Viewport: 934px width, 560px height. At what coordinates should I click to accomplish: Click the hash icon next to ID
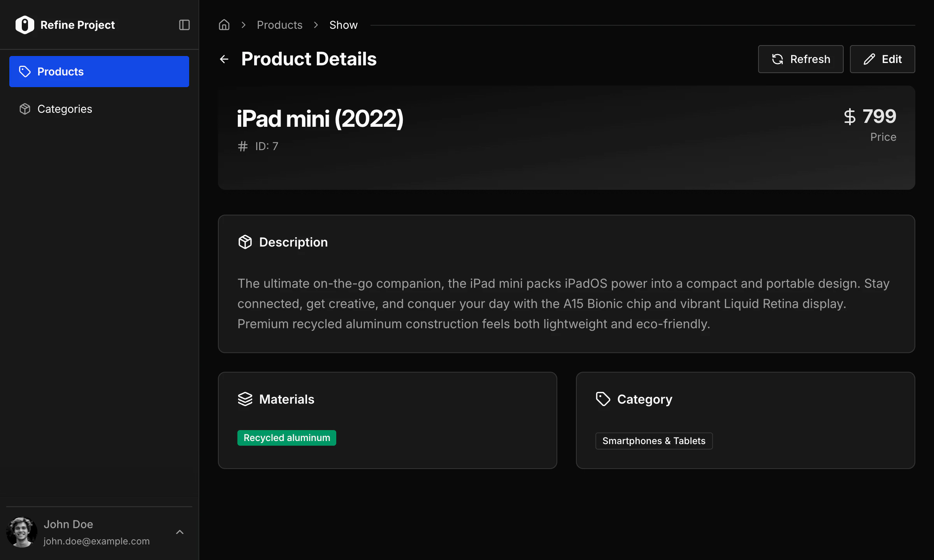pyautogui.click(x=242, y=146)
